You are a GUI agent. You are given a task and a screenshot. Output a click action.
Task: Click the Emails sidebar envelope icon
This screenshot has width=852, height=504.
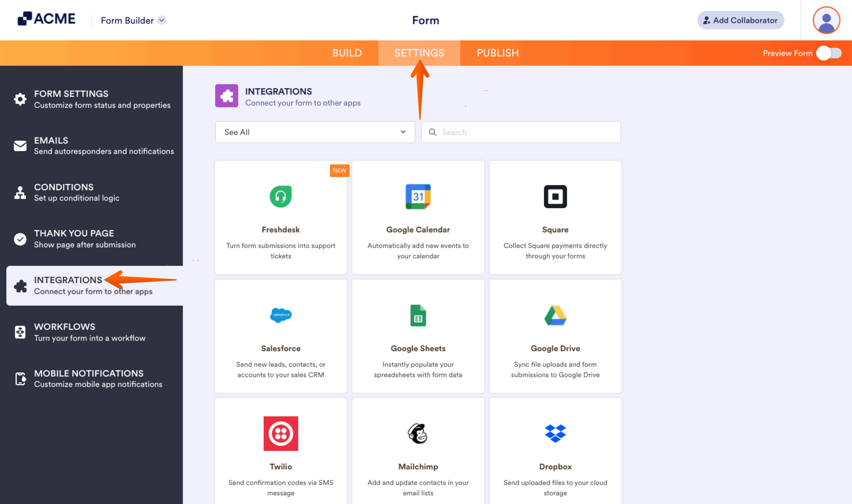tap(20, 146)
